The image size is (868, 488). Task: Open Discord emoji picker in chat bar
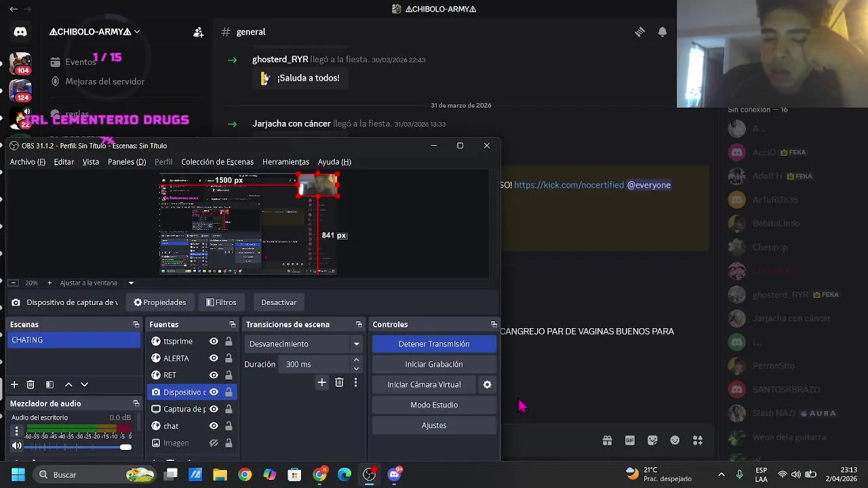click(x=675, y=441)
